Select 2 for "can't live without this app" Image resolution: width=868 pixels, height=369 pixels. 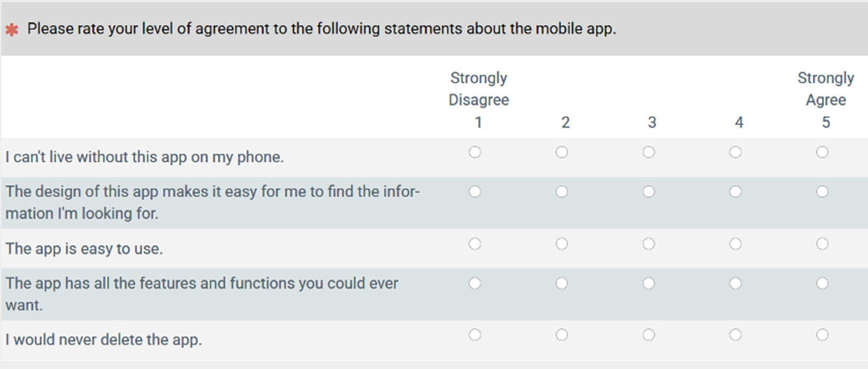coord(562,152)
